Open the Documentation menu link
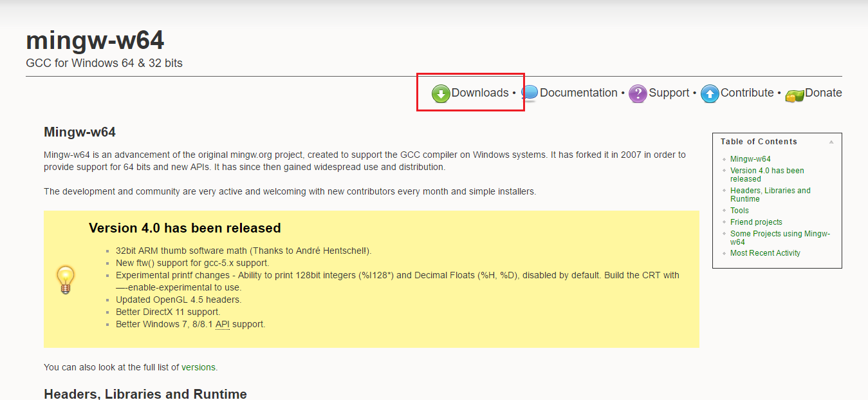This screenshot has height=400, width=868. click(578, 93)
